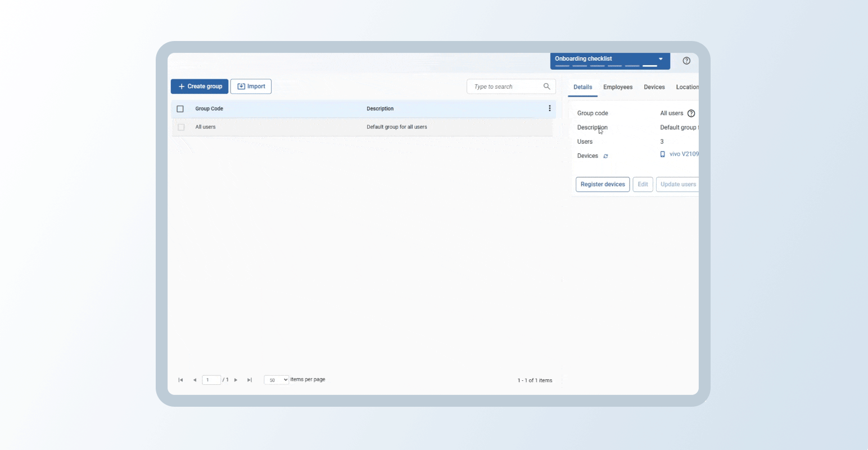Refresh devices using the sync icon
868x450 pixels.
[605, 156]
